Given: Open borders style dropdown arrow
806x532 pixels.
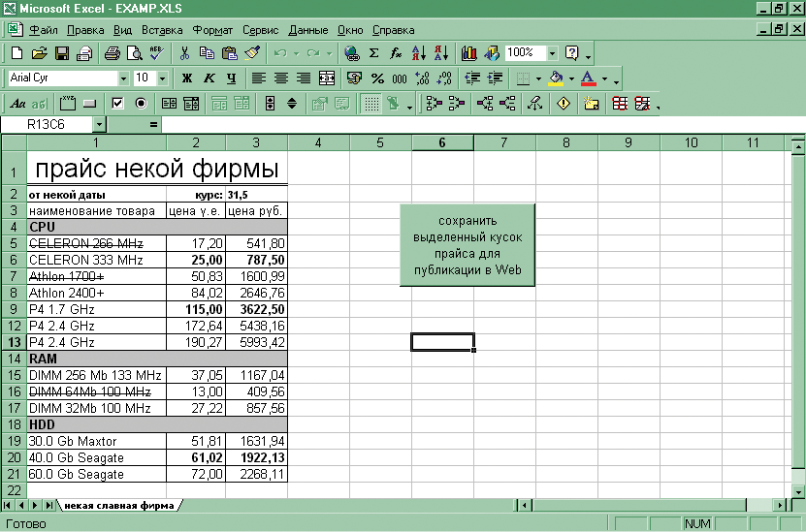Looking at the screenshot, I should pyautogui.click(x=538, y=78).
